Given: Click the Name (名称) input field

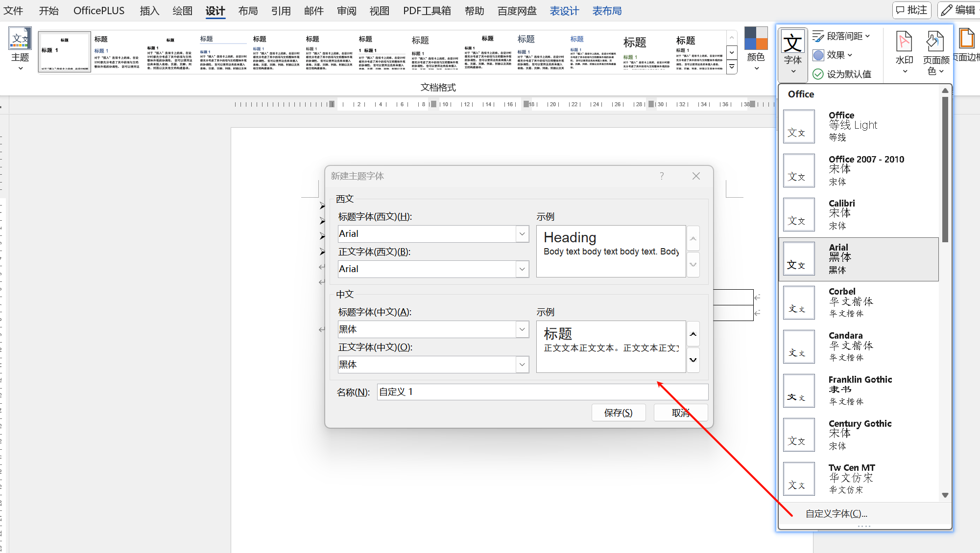Looking at the screenshot, I should pos(542,392).
